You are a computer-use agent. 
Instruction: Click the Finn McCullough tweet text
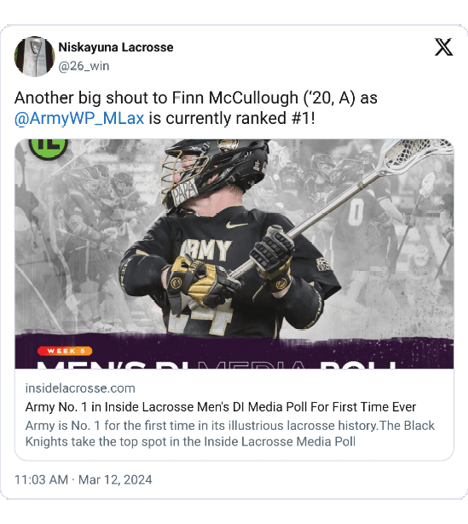pyautogui.click(x=196, y=108)
